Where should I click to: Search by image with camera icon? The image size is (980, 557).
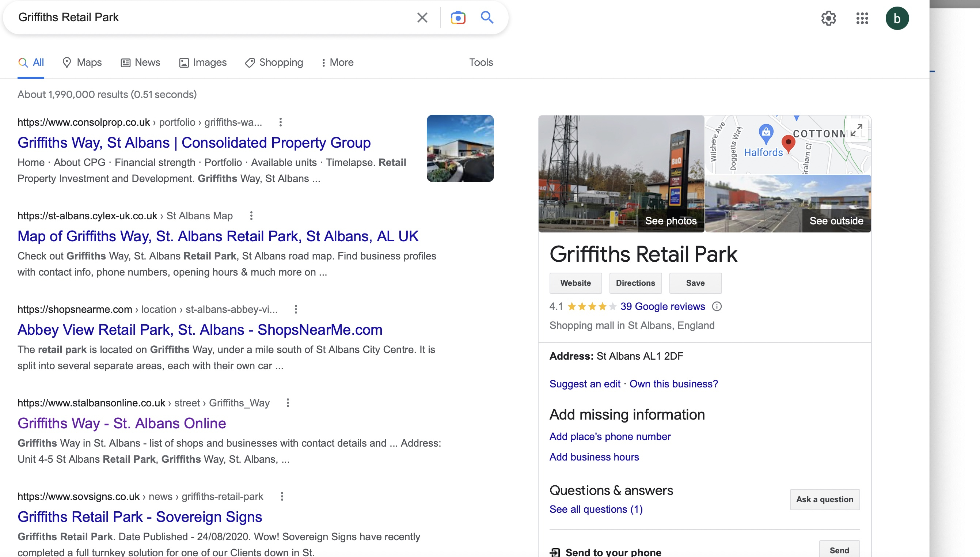click(458, 18)
